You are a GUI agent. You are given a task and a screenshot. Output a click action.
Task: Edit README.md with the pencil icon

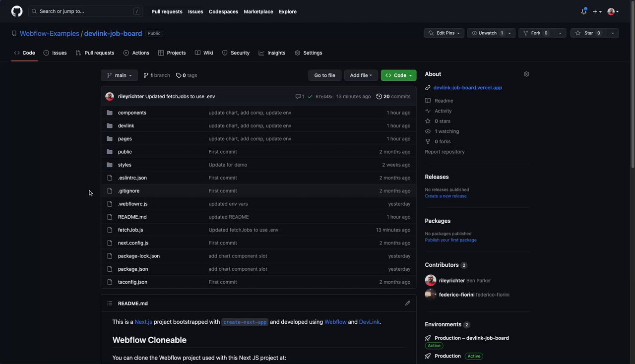coord(408,303)
